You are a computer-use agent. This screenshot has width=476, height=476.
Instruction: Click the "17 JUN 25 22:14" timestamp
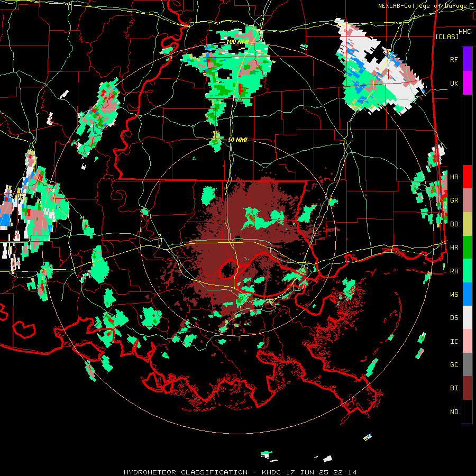click(x=322, y=472)
